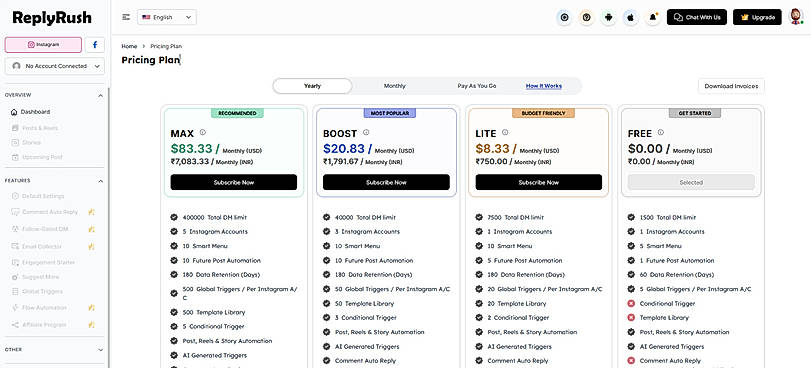The image size is (811, 368).
Task: Click the ReplyRush logo
Action: click(x=52, y=18)
